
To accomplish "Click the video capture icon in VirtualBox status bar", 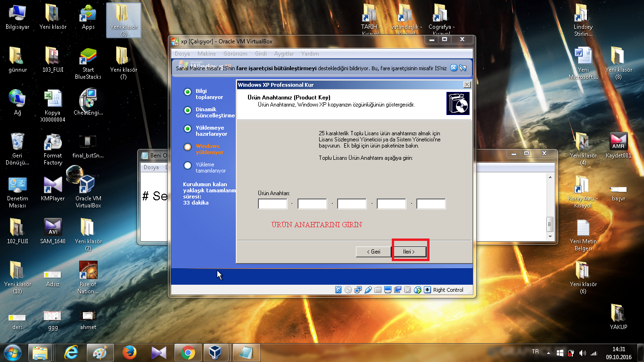I will point(398,290).
